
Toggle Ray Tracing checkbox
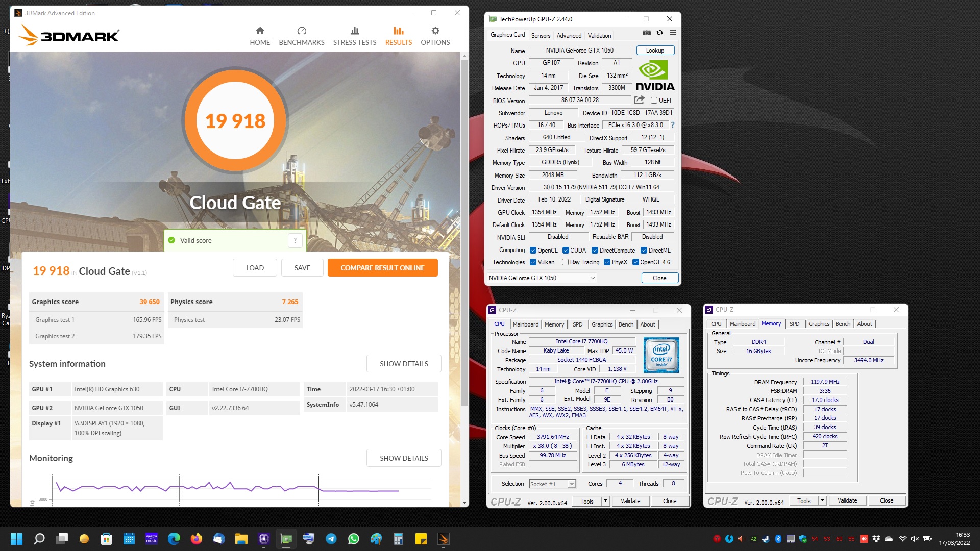coord(565,262)
